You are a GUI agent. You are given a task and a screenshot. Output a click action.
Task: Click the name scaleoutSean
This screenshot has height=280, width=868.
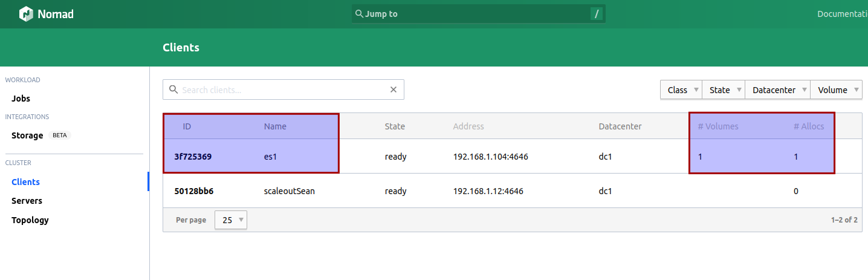click(289, 191)
